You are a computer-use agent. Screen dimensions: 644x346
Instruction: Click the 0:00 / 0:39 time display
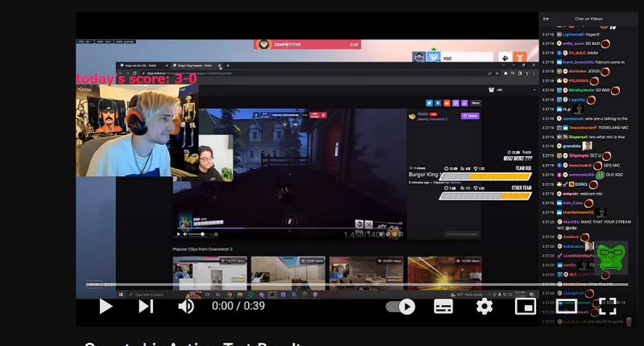[238, 307]
